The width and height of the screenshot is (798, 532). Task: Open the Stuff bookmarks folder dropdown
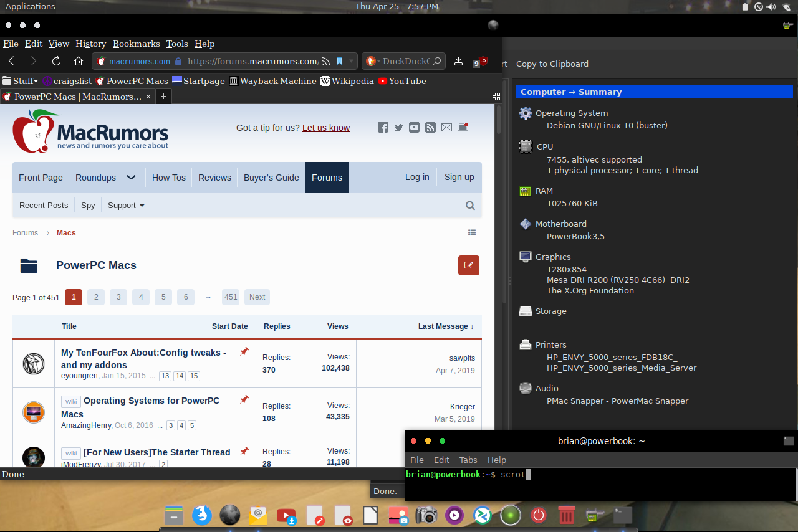point(20,81)
